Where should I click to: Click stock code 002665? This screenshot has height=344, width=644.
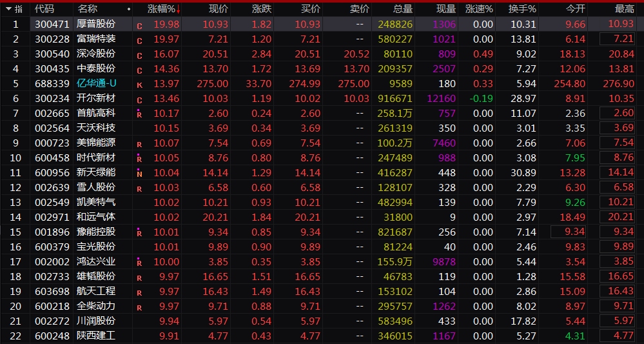coord(52,113)
